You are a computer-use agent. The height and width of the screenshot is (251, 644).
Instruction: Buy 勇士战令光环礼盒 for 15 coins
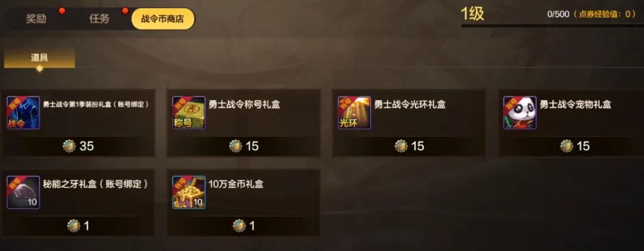409,146
